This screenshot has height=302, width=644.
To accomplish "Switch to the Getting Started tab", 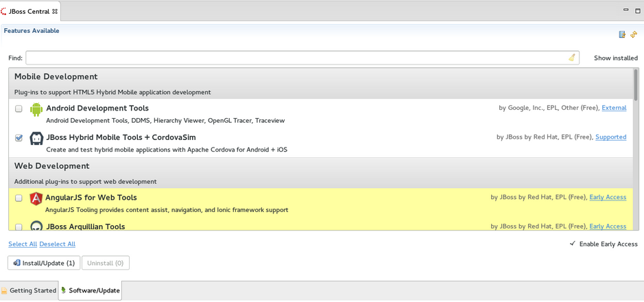I will click(29, 291).
